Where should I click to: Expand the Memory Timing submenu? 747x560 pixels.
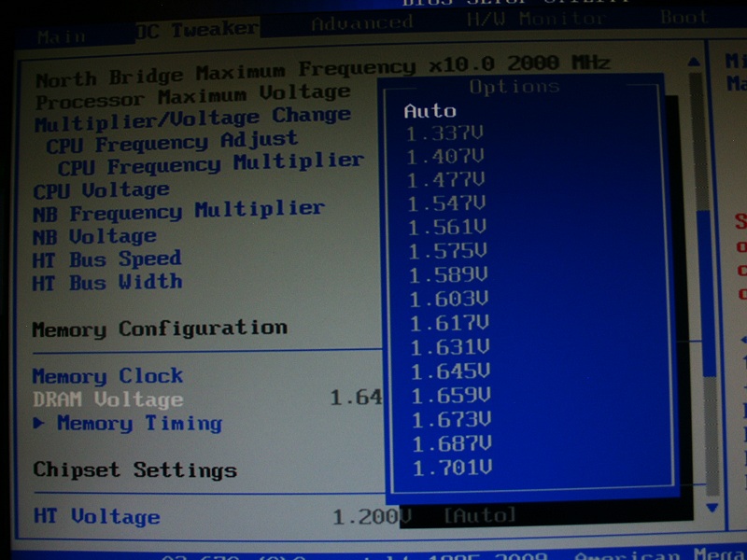[138, 424]
